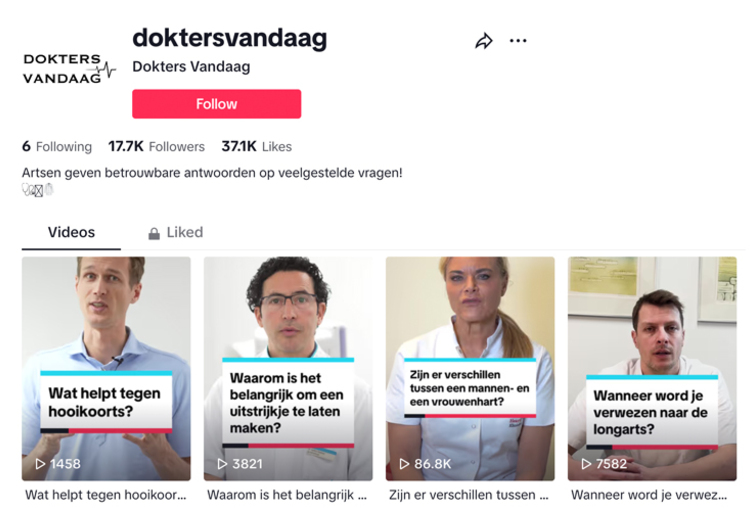Click play icon showing 3821 views
The image size is (750, 511).
[x=222, y=464]
